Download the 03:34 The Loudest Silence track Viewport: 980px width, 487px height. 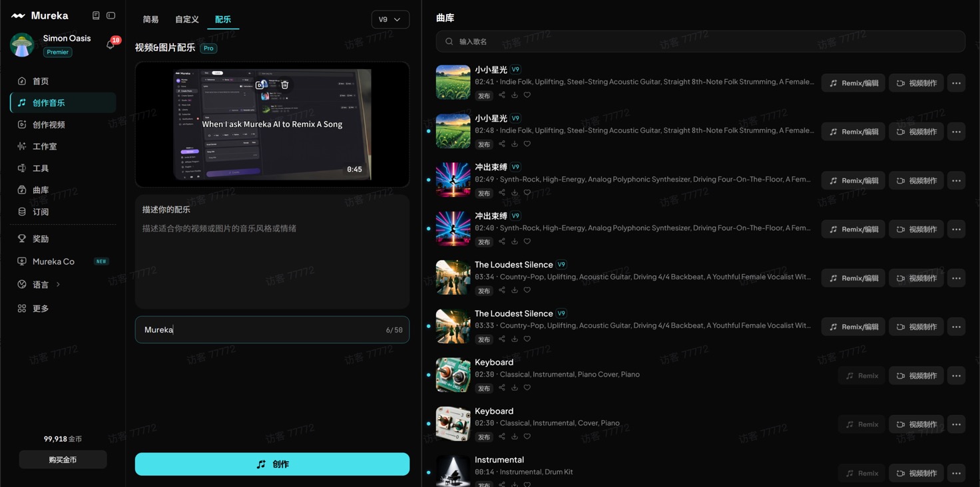[515, 290]
